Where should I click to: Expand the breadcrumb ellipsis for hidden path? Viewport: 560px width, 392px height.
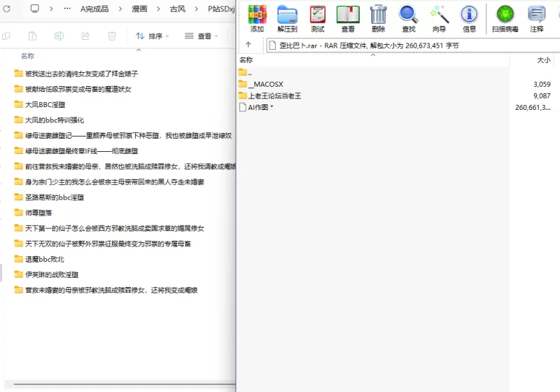(x=66, y=8)
